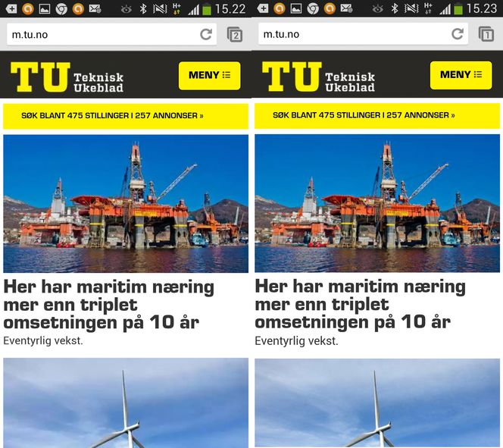Tap the H+ data icon in the right status bar
The height and width of the screenshot is (448, 503).
pyautogui.click(x=428, y=8)
